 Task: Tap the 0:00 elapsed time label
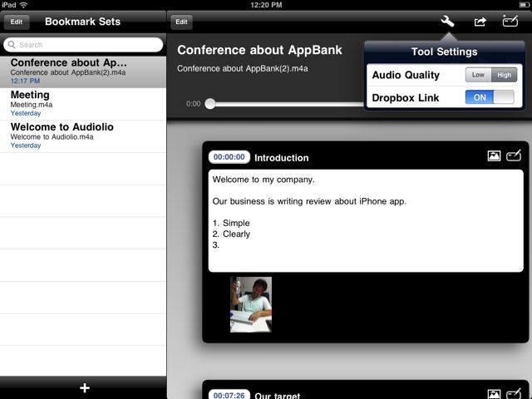194,103
